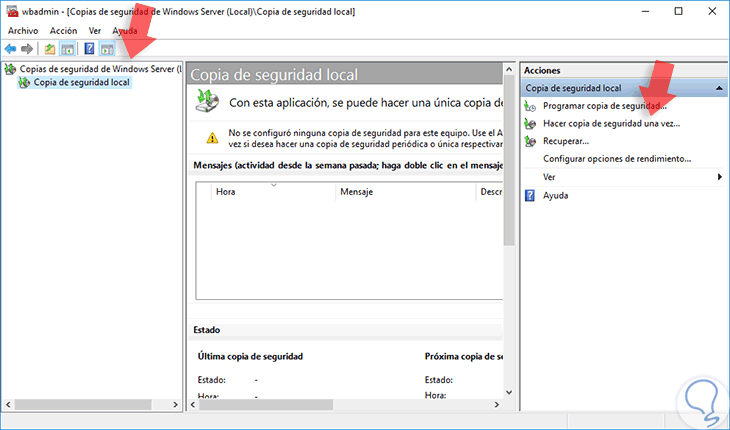
Task: Click the tree pane horizontal scrollbar right arrow
Action: click(x=176, y=405)
